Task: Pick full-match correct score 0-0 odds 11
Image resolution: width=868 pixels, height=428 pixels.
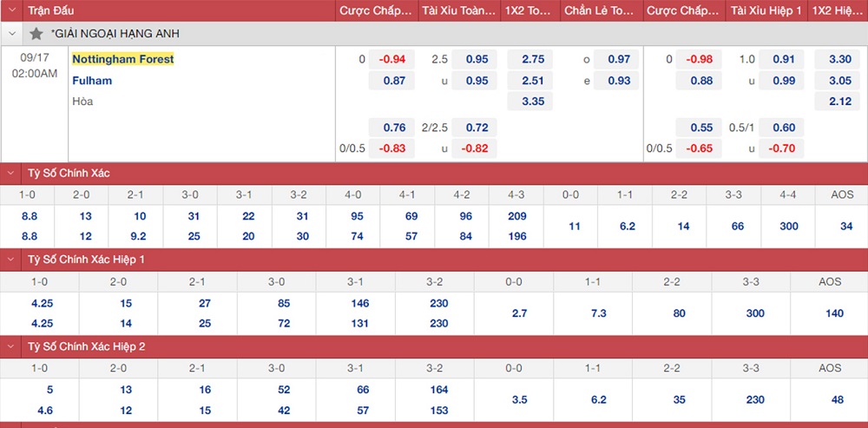Action: (x=574, y=227)
